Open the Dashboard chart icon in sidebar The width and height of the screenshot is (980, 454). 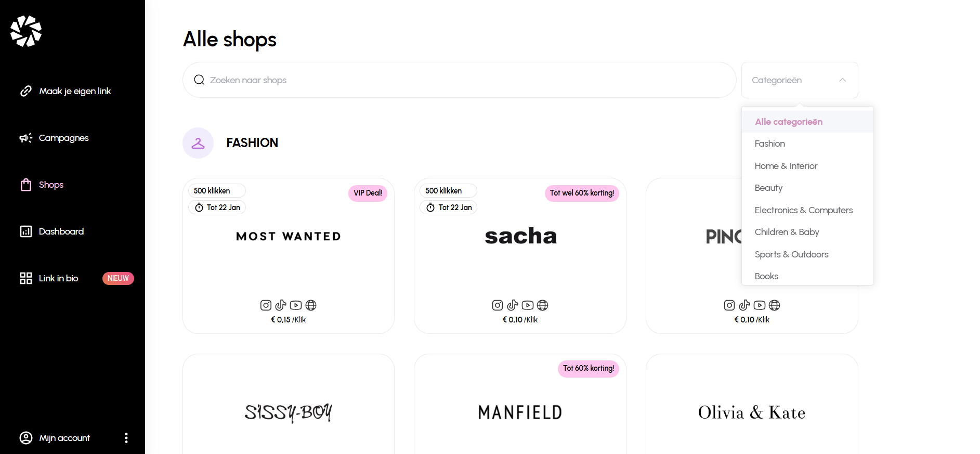point(25,231)
